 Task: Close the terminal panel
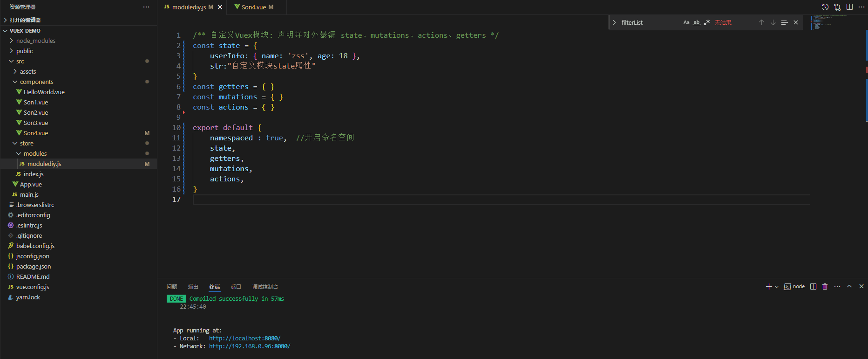point(861,286)
